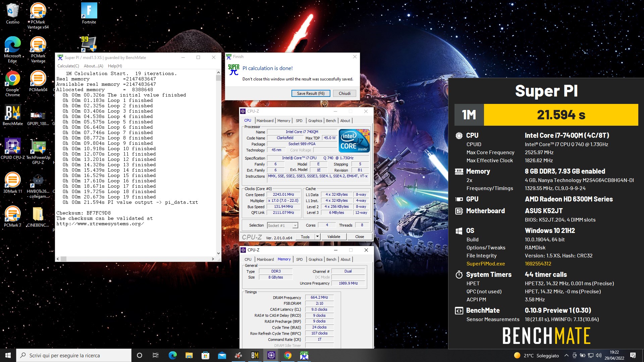This screenshot has height=362, width=644.
Task: Click the clock showing 19:22
Action: pyautogui.click(x=614, y=352)
